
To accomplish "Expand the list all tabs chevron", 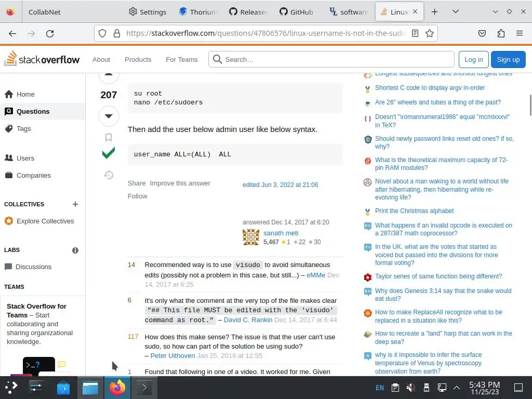I will click(456, 12).
